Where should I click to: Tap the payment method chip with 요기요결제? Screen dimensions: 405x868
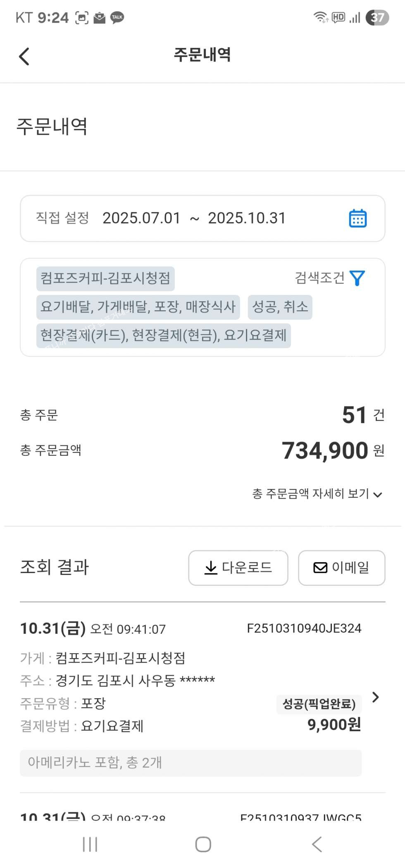[163, 335]
